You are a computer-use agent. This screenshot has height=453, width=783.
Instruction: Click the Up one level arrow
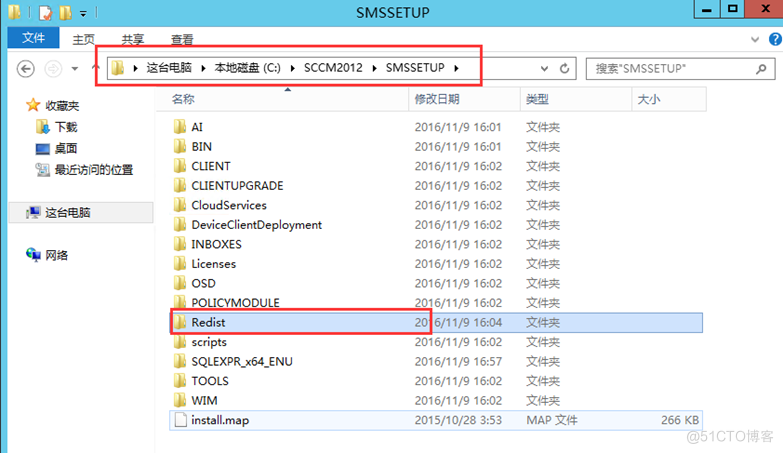(x=96, y=67)
